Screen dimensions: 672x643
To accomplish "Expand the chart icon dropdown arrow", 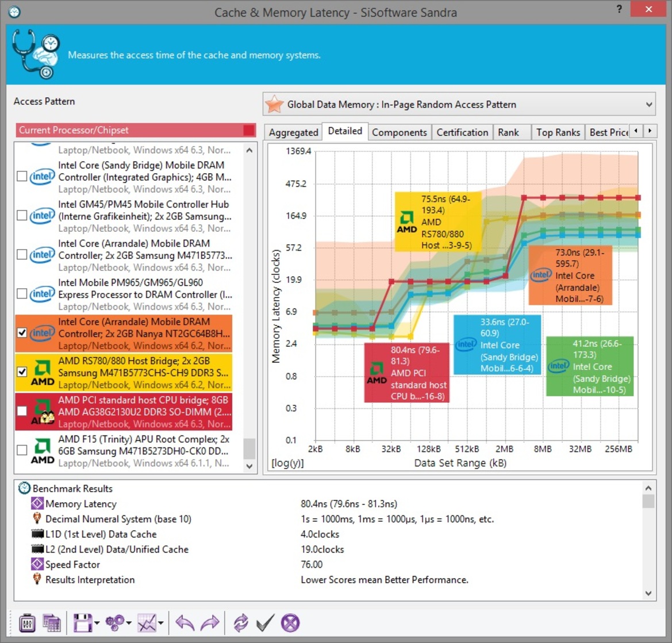I will point(161,623).
